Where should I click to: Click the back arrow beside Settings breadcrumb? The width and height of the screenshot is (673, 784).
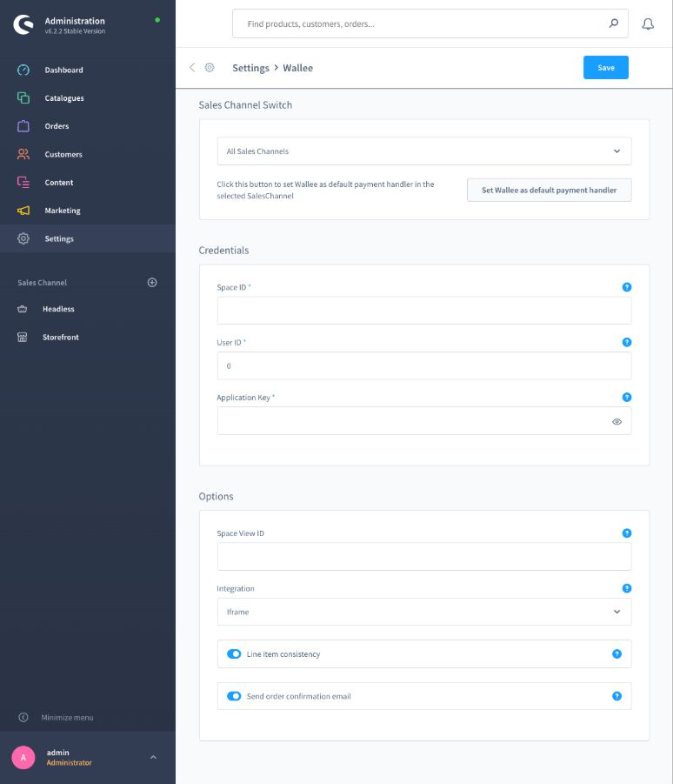(192, 68)
